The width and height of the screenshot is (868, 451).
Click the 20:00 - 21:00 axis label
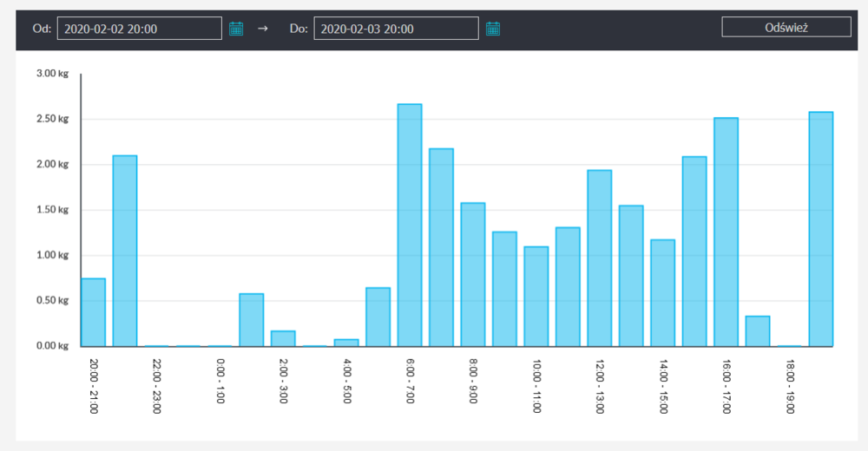click(x=94, y=386)
